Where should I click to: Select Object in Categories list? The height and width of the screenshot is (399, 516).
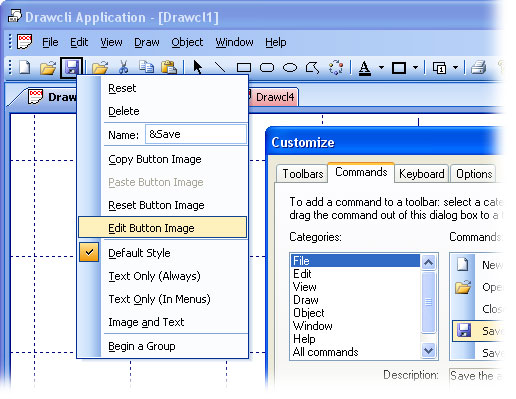click(356, 313)
